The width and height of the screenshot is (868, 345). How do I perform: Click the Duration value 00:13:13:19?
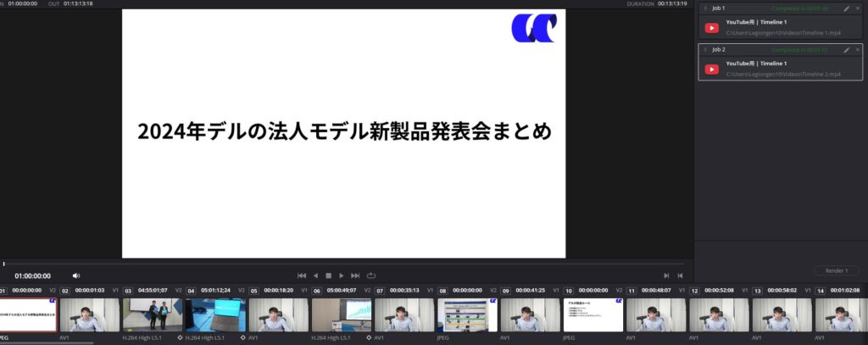[x=672, y=3]
